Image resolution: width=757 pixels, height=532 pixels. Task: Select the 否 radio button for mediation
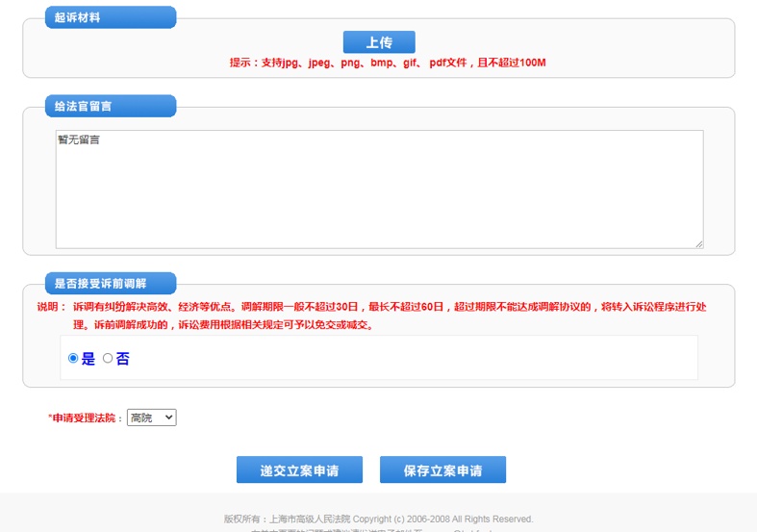click(108, 359)
